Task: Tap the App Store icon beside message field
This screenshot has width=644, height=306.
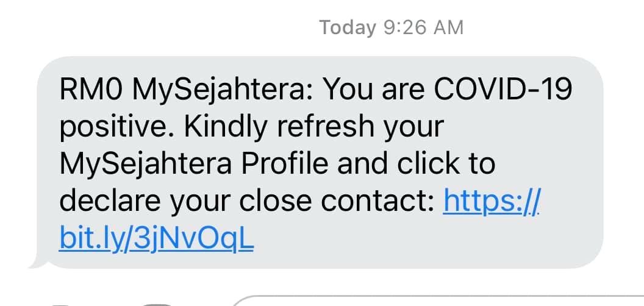Action: (158, 305)
